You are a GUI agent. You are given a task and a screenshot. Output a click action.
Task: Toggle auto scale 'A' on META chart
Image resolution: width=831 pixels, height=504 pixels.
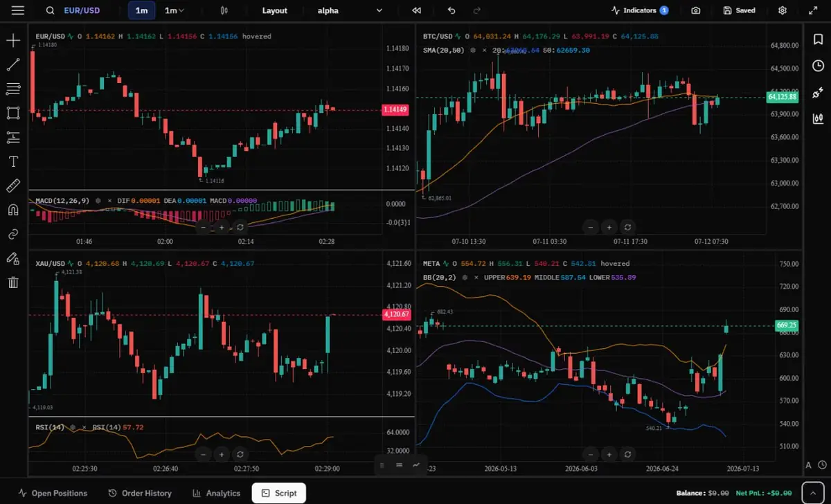coord(808,465)
